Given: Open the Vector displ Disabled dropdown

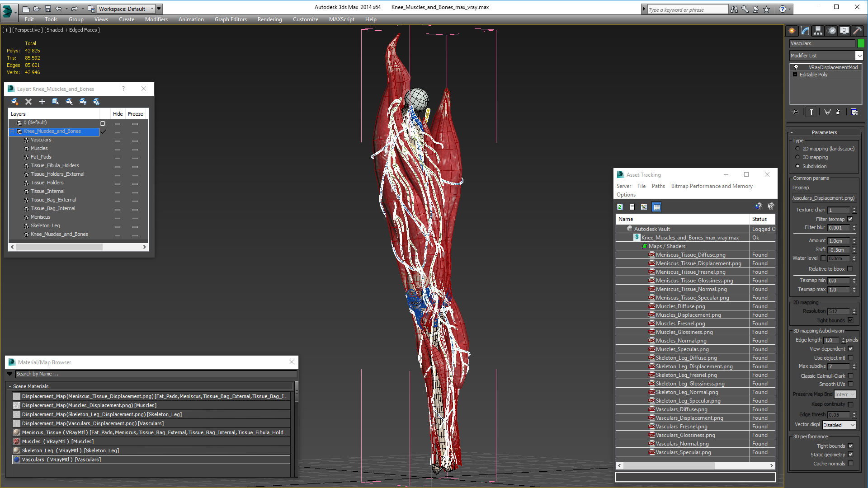Looking at the screenshot, I should tap(839, 425).
